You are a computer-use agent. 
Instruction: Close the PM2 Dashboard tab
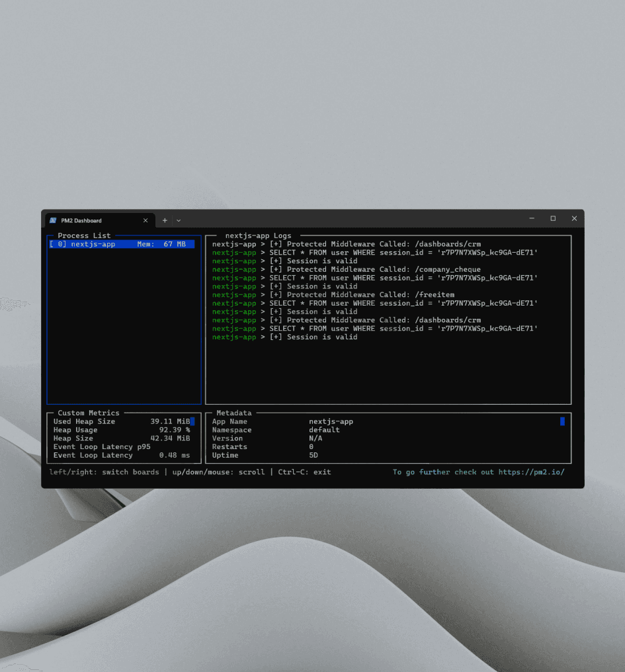pos(146,220)
